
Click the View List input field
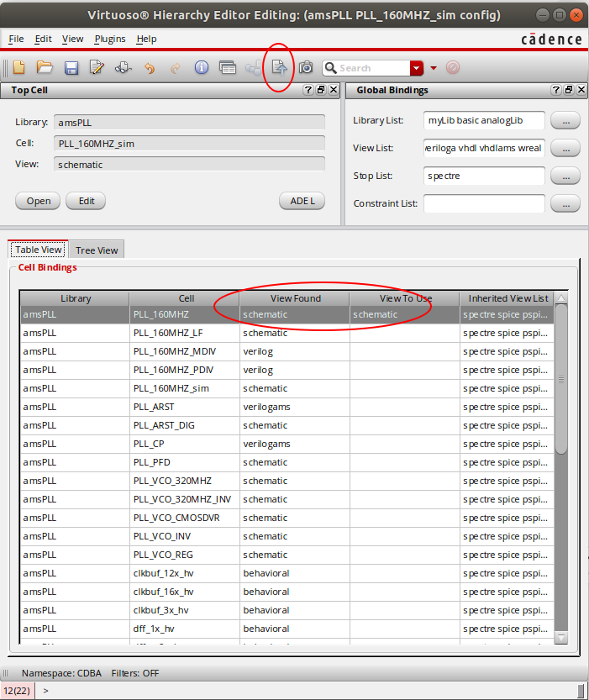tap(484, 148)
